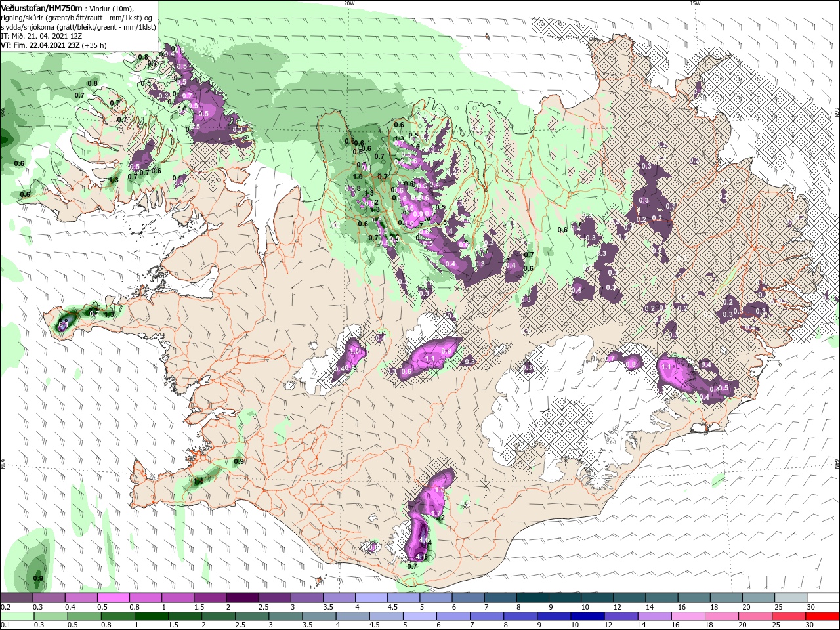
Task: Pick the 7 swatch in upper snow legend
Action: pos(500,597)
